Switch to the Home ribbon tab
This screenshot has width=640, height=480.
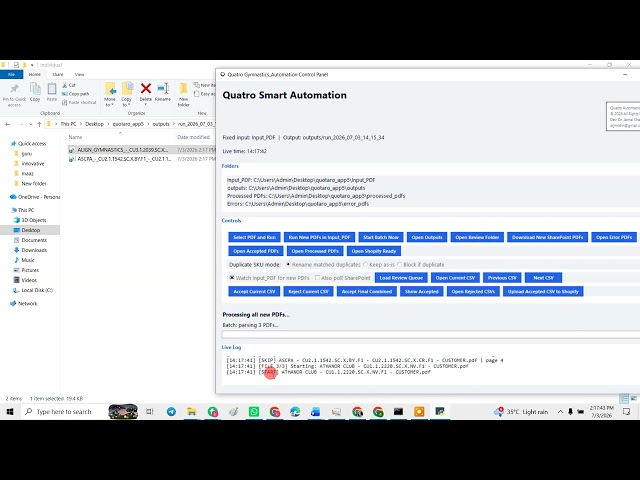pos(35,74)
